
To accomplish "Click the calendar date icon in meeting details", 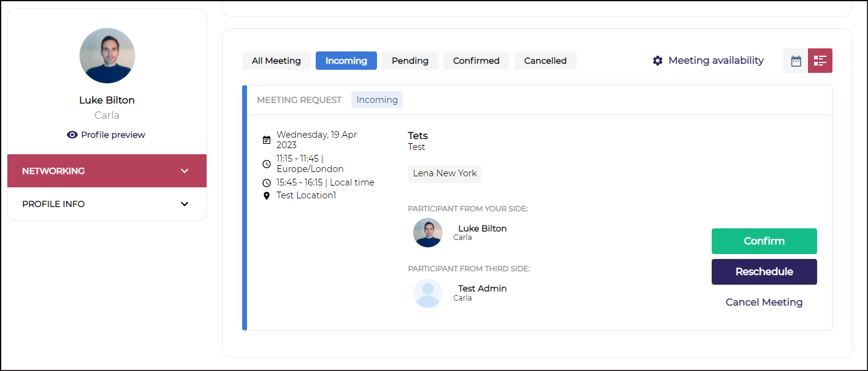I will tap(267, 140).
